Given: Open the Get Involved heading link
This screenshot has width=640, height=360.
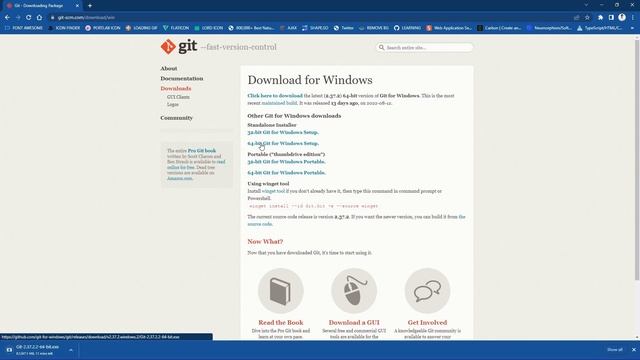Looking at the screenshot, I should pos(427,322).
